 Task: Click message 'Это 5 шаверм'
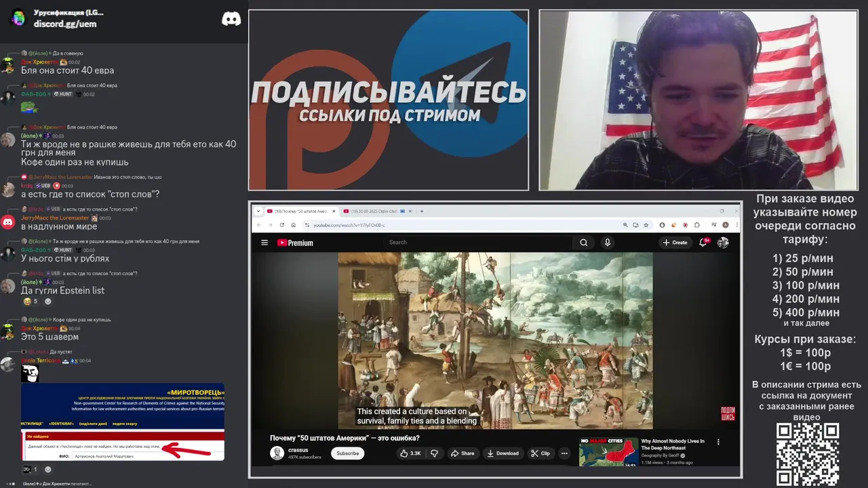[x=50, y=337]
